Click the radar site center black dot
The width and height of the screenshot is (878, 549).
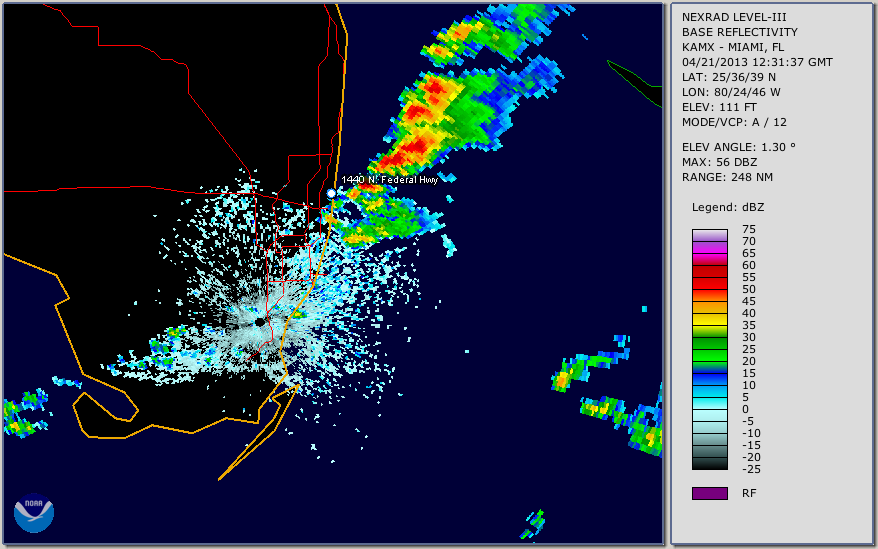[x=260, y=322]
